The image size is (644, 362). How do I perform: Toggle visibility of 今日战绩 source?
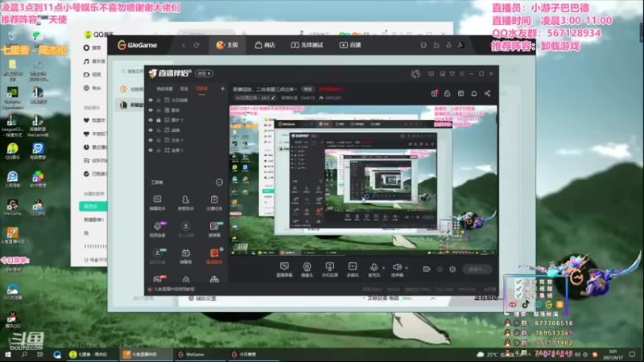pyautogui.click(x=151, y=100)
